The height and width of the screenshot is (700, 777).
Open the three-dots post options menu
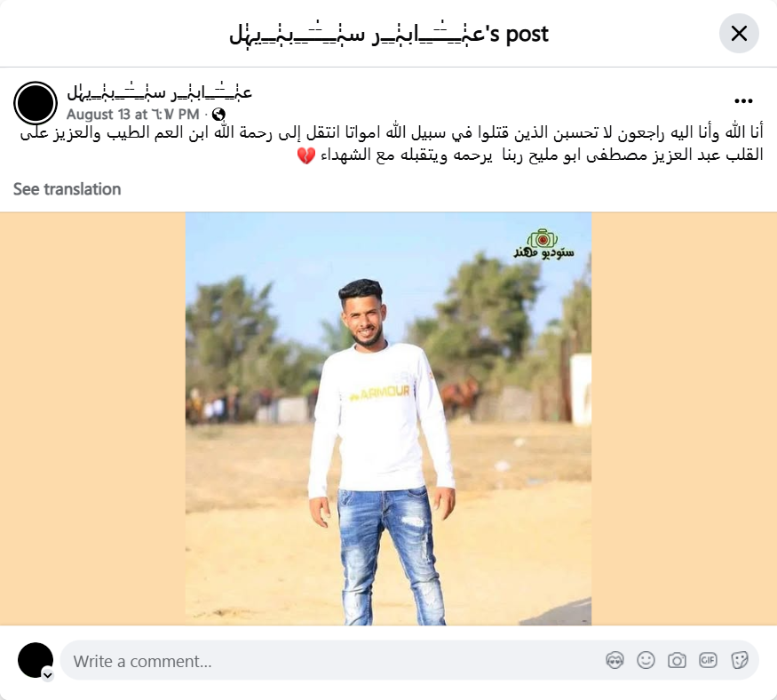[743, 101]
